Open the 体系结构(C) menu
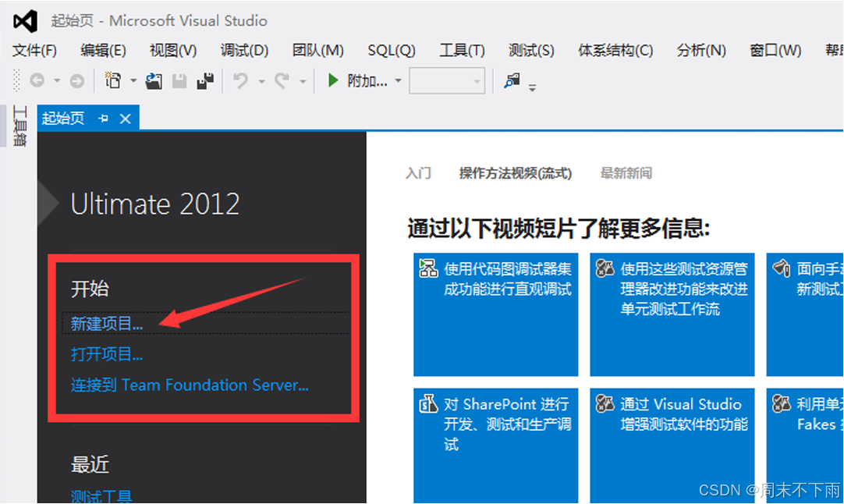The height and width of the screenshot is (504, 844). coord(615,51)
